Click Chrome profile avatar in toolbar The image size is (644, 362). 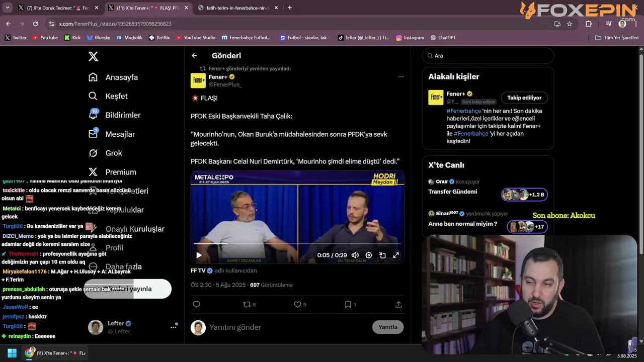pos(622,24)
